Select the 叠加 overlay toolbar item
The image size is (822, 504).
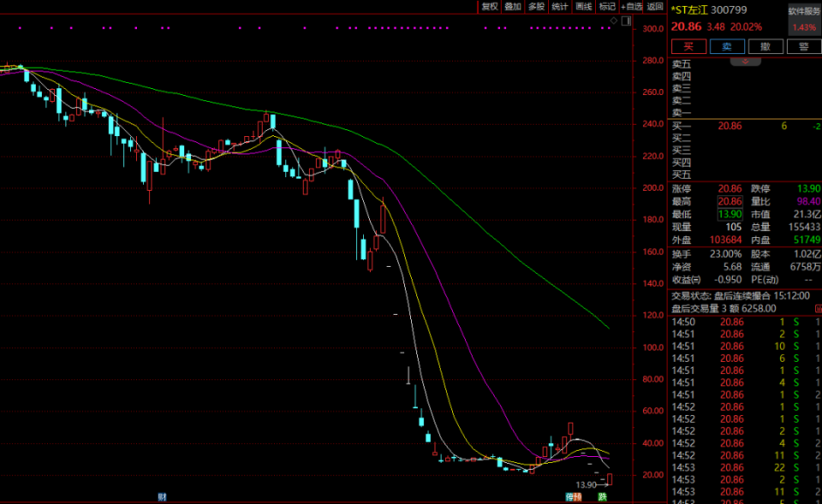pos(513,6)
